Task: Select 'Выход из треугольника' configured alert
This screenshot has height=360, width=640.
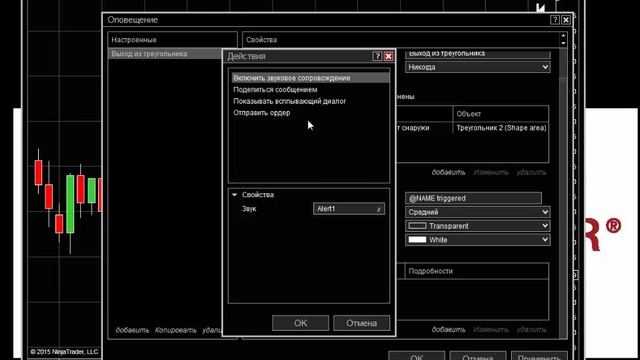Action: pos(165,54)
